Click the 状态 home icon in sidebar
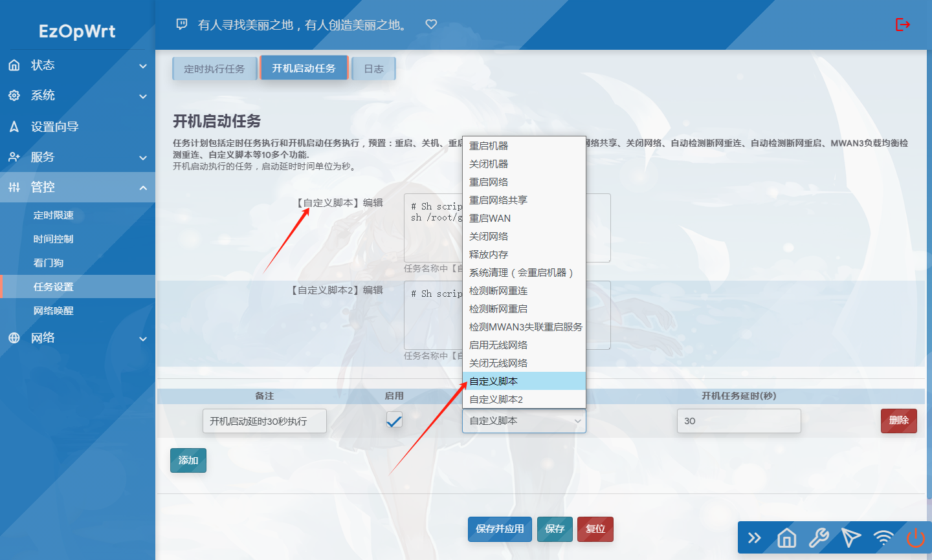 tap(14, 65)
